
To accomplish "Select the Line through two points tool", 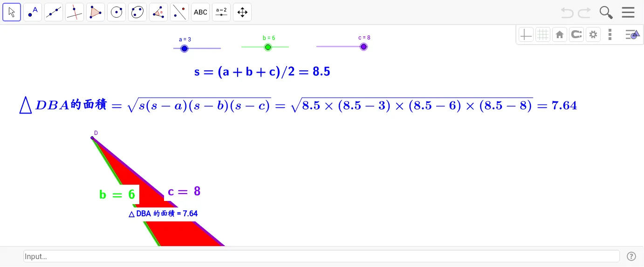I will pos(54,12).
